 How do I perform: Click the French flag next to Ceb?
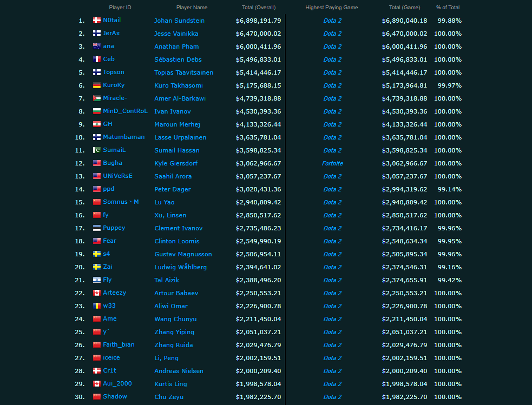tap(97, 59)
